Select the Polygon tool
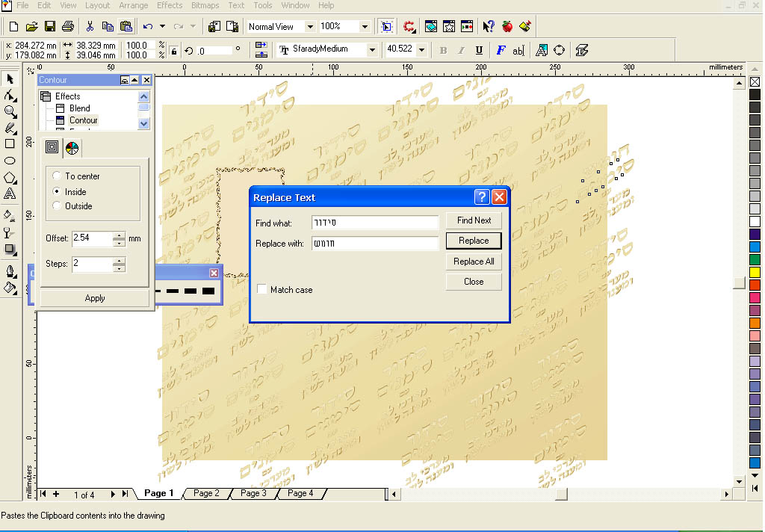The image size is (765, 532). click(10, 178)
